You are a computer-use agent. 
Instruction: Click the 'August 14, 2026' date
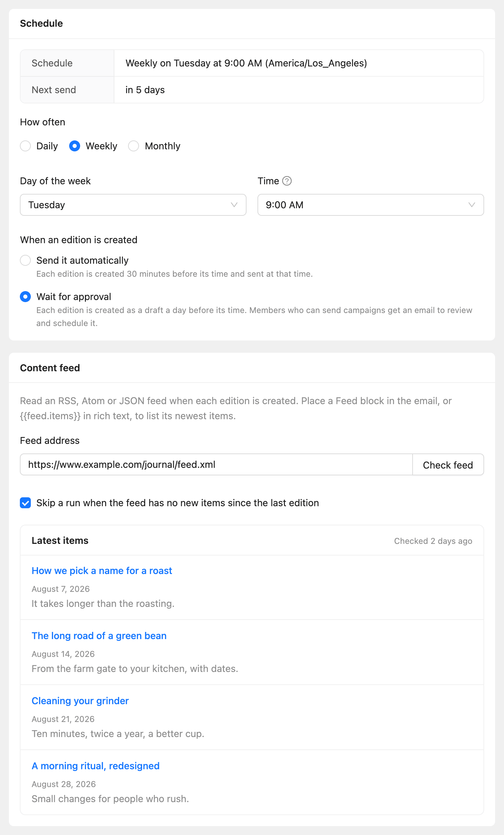click(63, 654)
